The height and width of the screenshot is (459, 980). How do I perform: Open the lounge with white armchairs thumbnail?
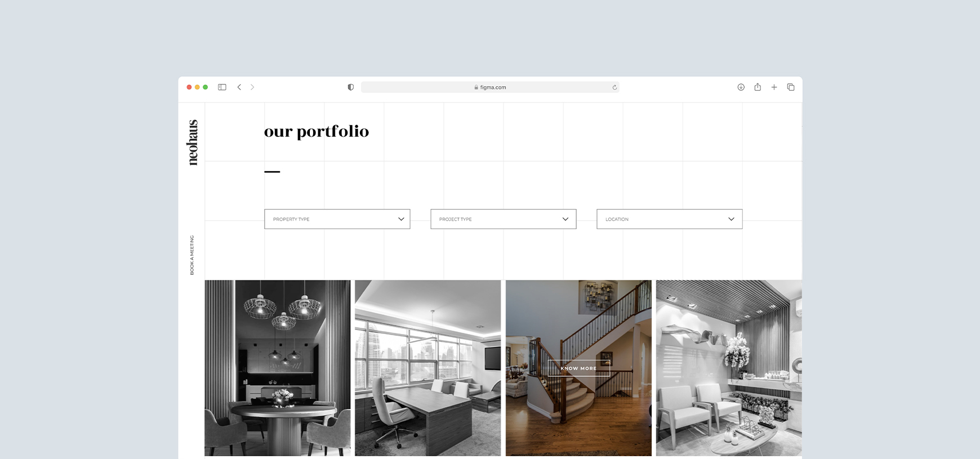[x=729, y=368]
